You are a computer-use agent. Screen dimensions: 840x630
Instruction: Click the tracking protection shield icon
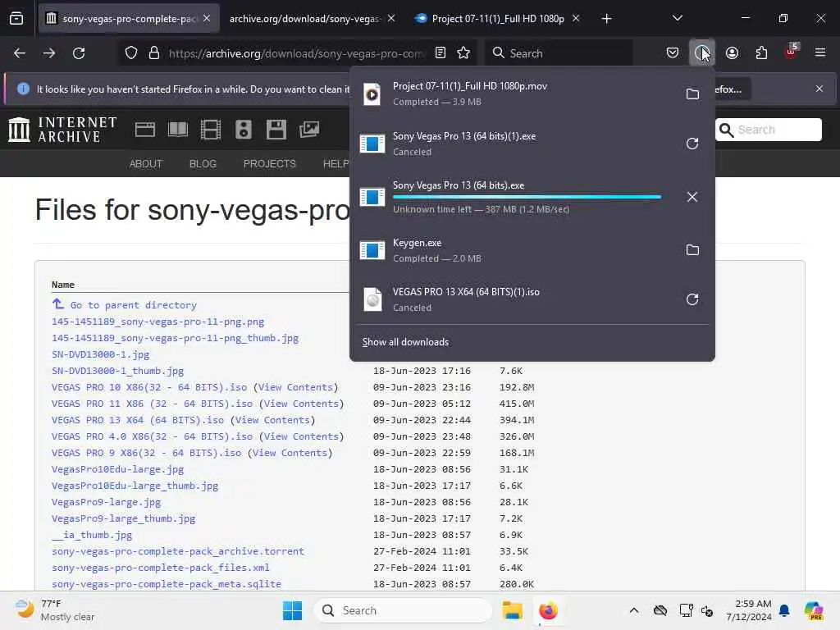pyautogui.click(x=131, y=53)
